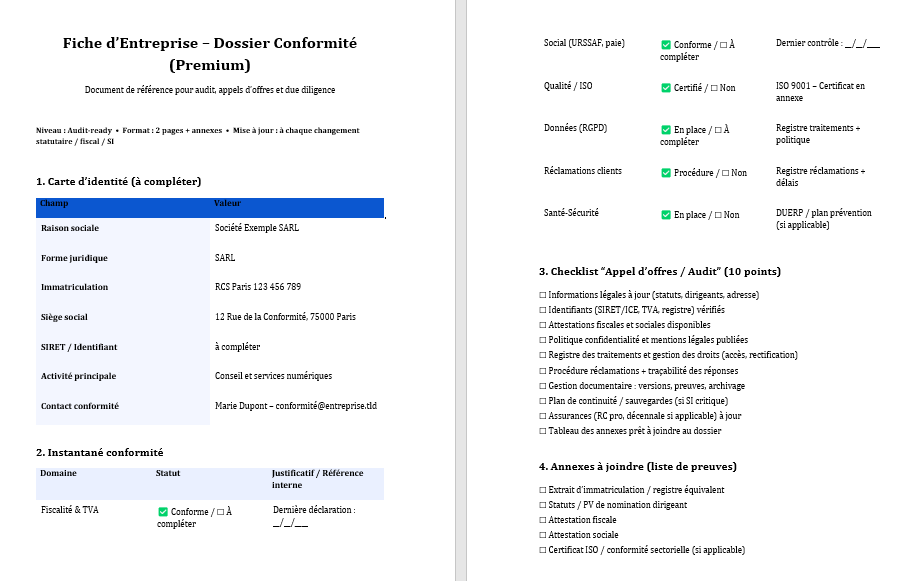
Task: Click the 'Société Exemple SARL' value cell
Action: pos(257,228)
